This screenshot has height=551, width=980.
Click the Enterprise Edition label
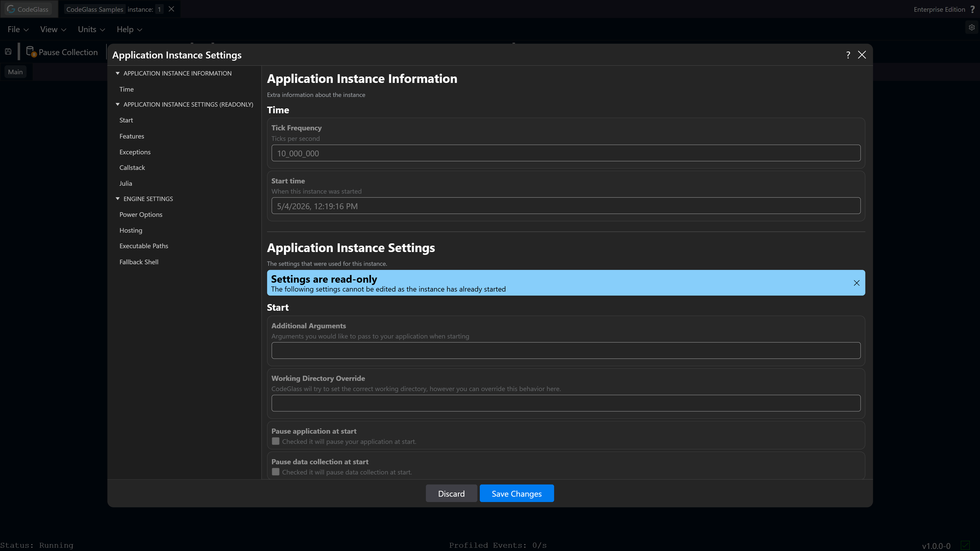939,9
